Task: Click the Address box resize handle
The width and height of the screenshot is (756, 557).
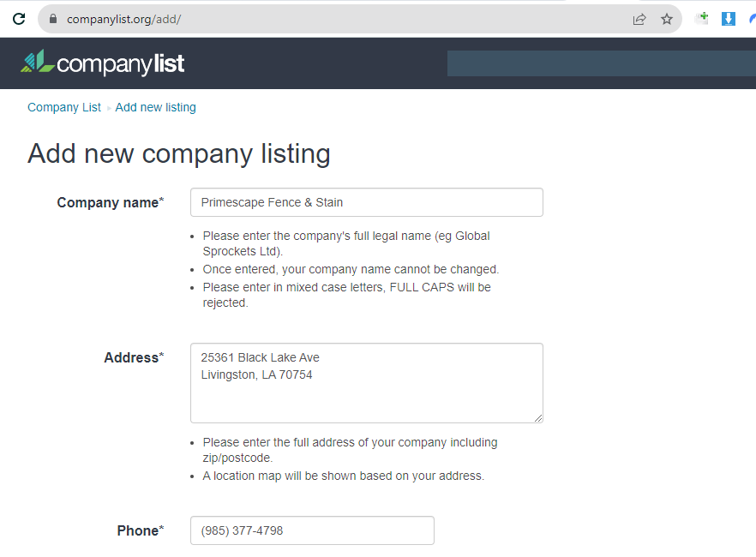Action: point(538,418)
